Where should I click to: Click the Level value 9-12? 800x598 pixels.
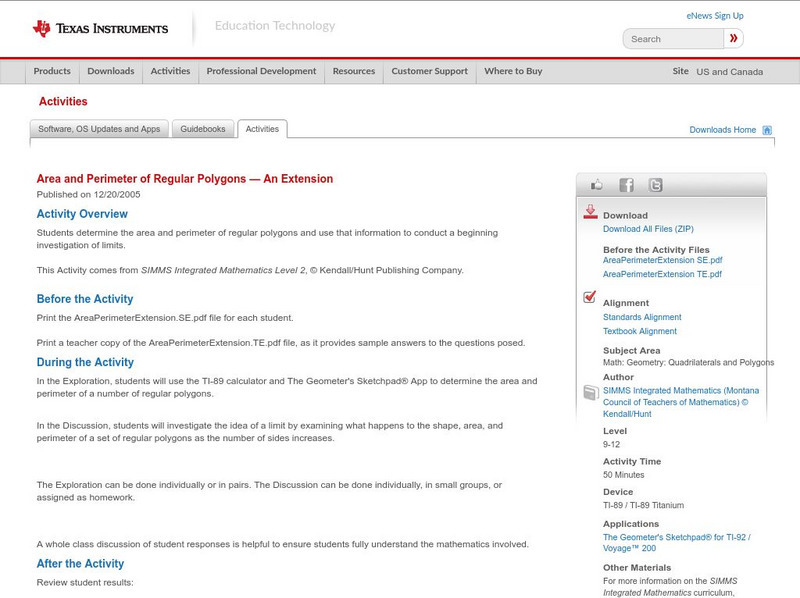611,444
